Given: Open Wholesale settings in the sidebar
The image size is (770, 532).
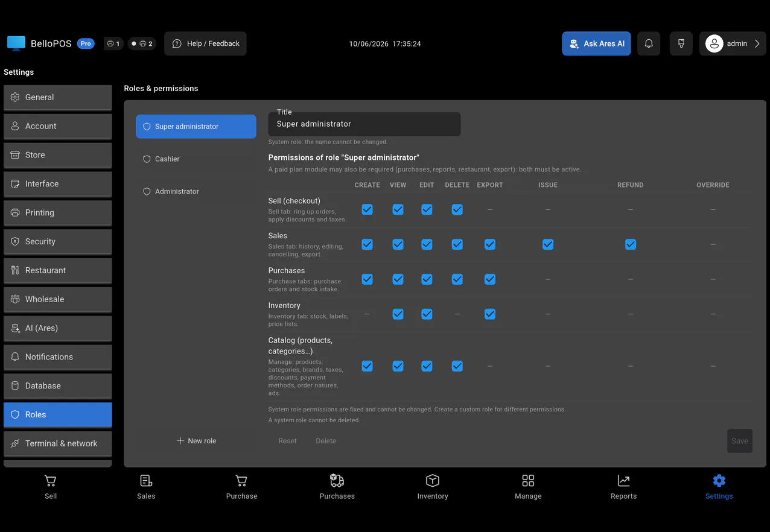Looking at the screenshot, I should pos(58,300).
